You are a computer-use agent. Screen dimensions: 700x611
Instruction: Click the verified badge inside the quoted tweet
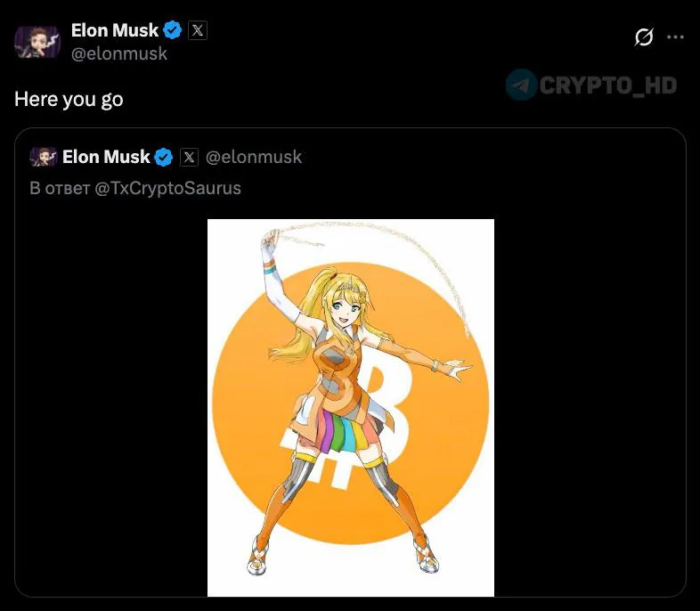[x=164, y=158]
